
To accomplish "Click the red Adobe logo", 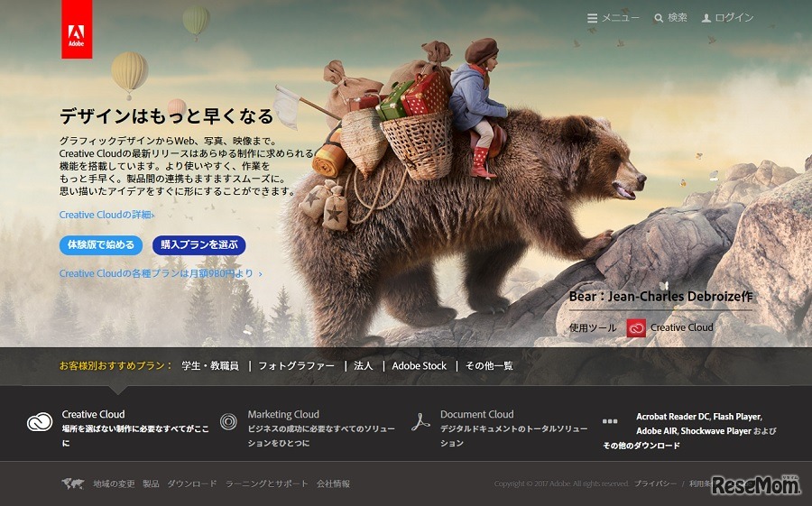I will point(77,29).
